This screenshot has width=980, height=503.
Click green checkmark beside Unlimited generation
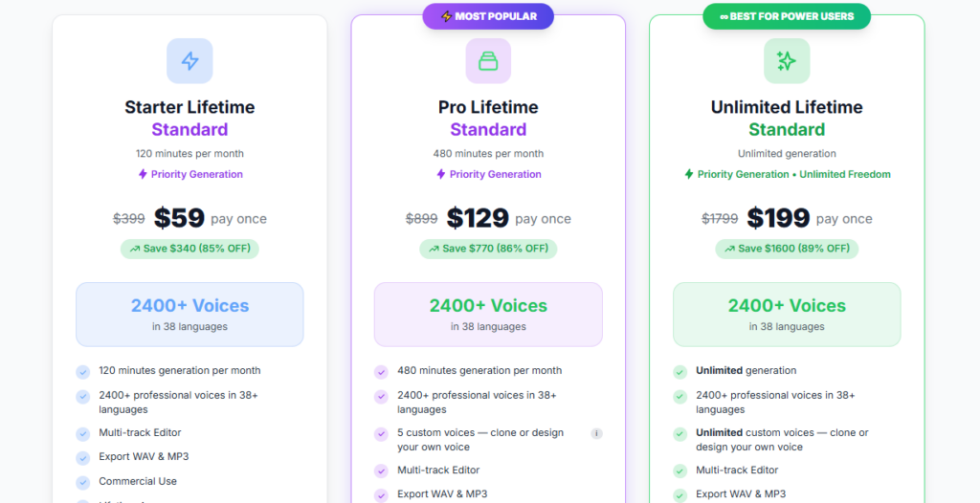[680, 371]
